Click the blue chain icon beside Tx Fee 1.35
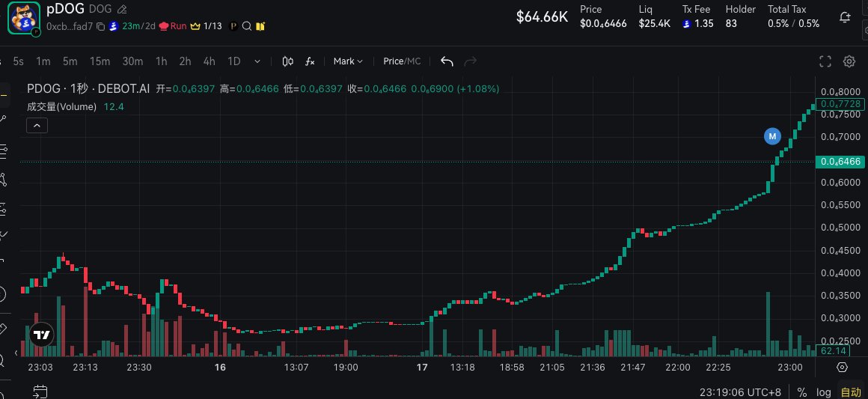The image size is (868, 399). [x=686, y=24]
